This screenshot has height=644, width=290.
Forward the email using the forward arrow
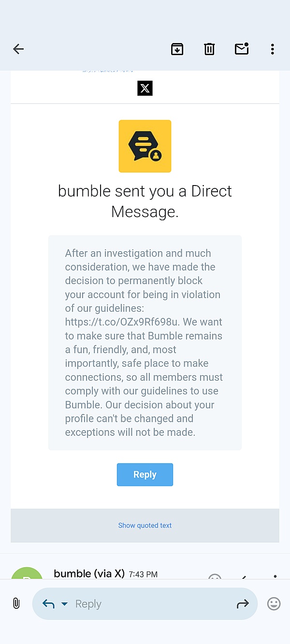point(243,603)
